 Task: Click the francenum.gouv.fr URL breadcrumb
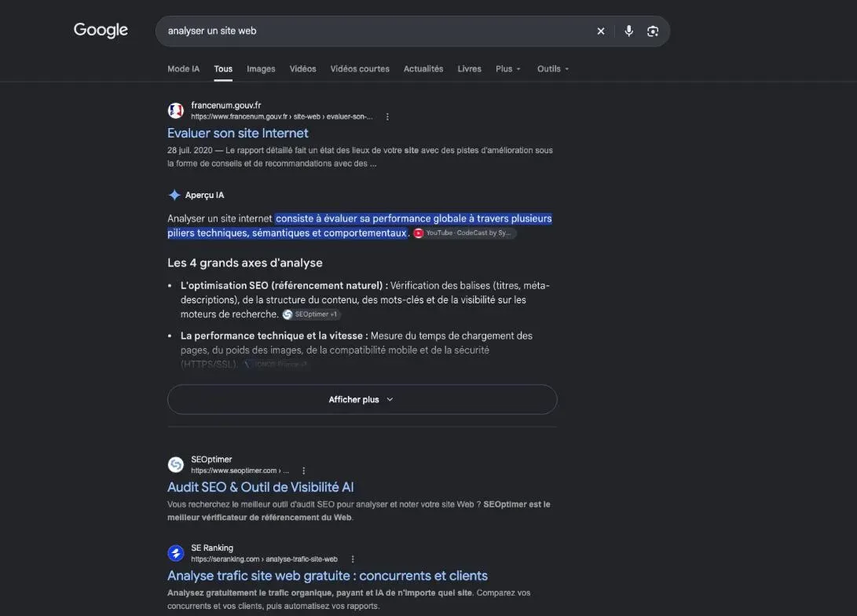281,117
